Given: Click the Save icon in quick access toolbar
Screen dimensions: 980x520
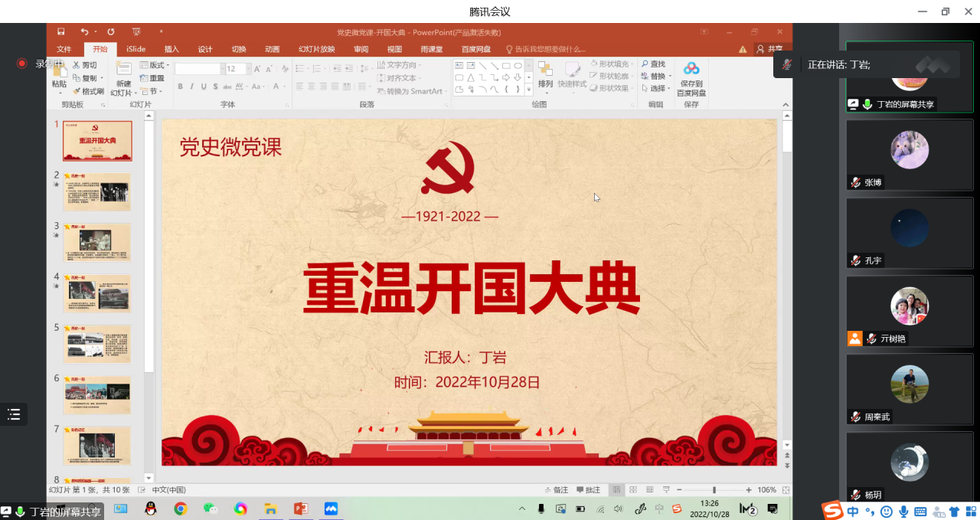Looking at the screenshot, I should [61, 31].
